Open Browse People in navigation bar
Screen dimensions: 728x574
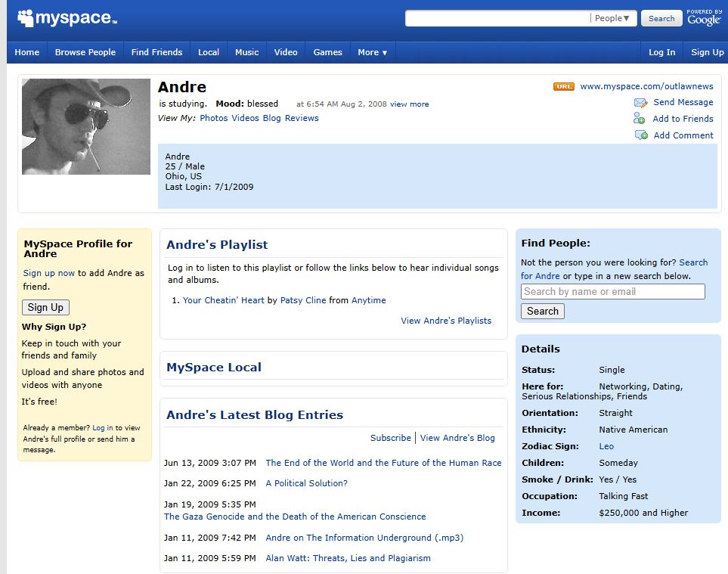pyautogui.click(x=85, y=52)
